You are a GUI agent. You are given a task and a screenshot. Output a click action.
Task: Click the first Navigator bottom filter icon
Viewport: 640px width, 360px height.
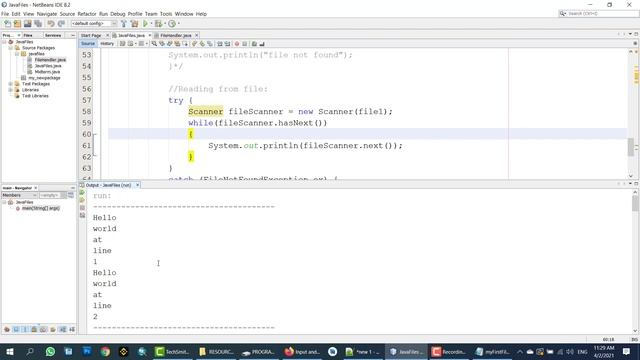[7, 329]
